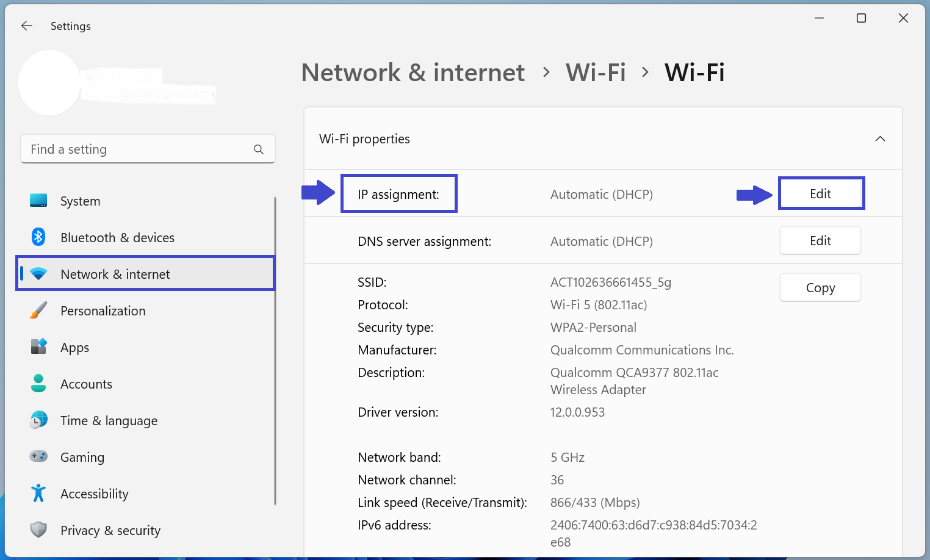Edit the IP assignment setting

821,193
